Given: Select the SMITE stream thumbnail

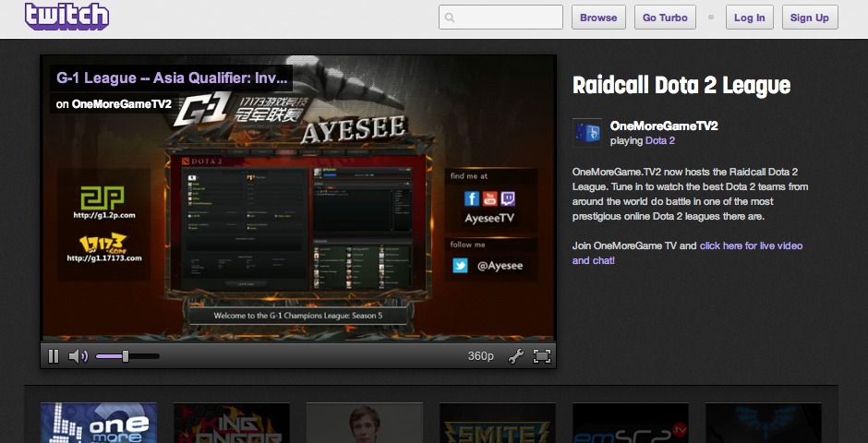Looking at the screenshot, I should (498, 423).
